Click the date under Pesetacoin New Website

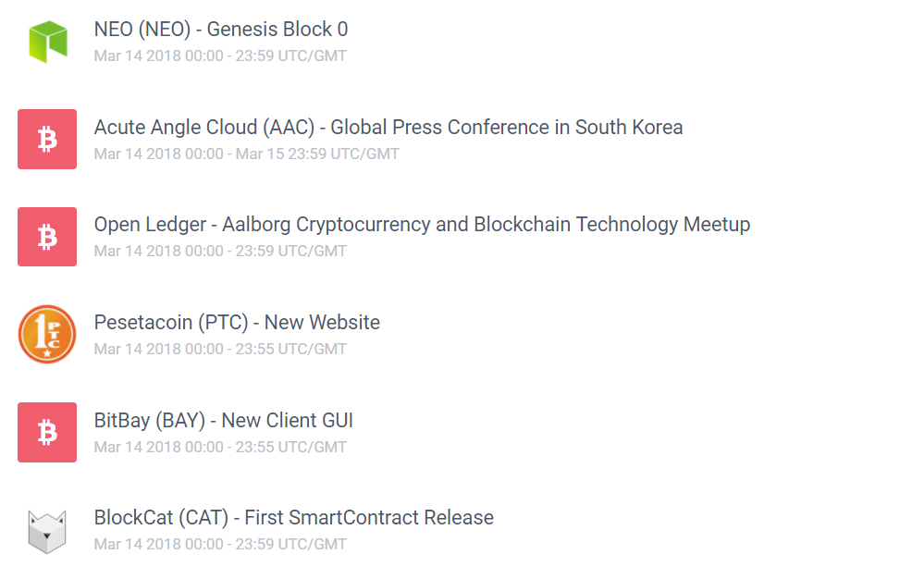(x=220, y=349)
